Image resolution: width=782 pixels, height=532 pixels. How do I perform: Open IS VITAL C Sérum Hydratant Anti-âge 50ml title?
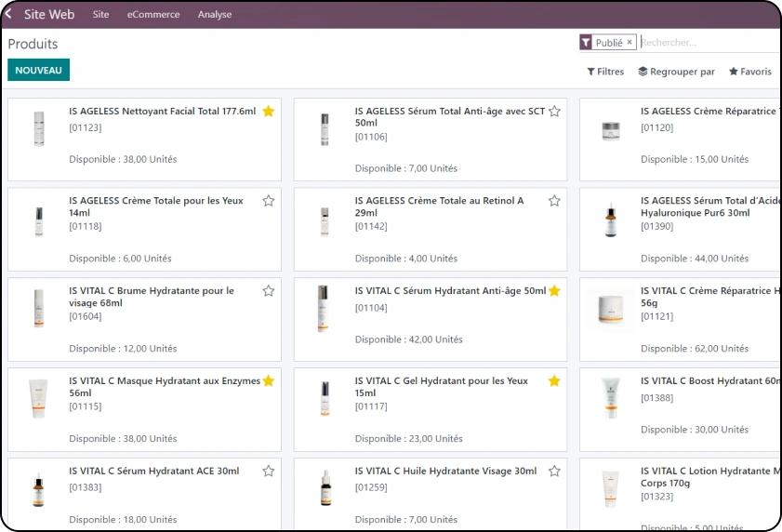(450, 291)
